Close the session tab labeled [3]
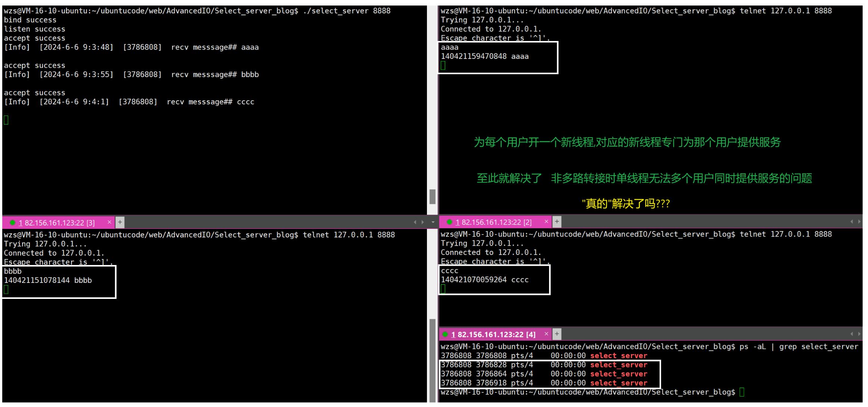868x407 pixels. click(109, 222)
